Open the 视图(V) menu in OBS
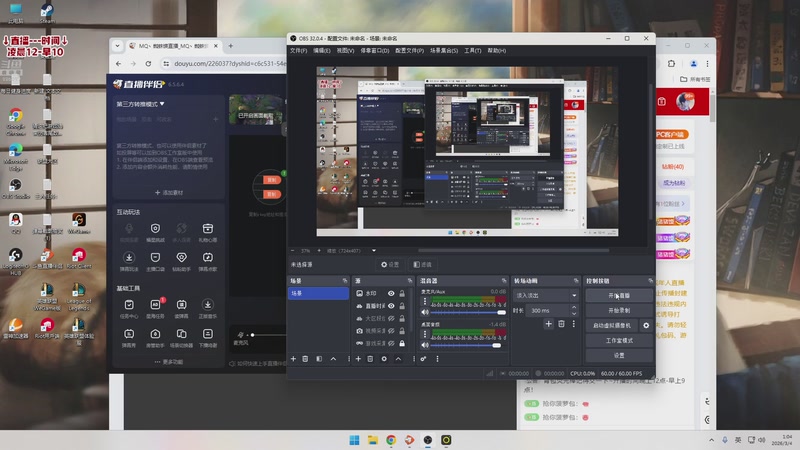The width and height of the screenshot is (800, 450). pyautogui.click(x=345, y=51)
